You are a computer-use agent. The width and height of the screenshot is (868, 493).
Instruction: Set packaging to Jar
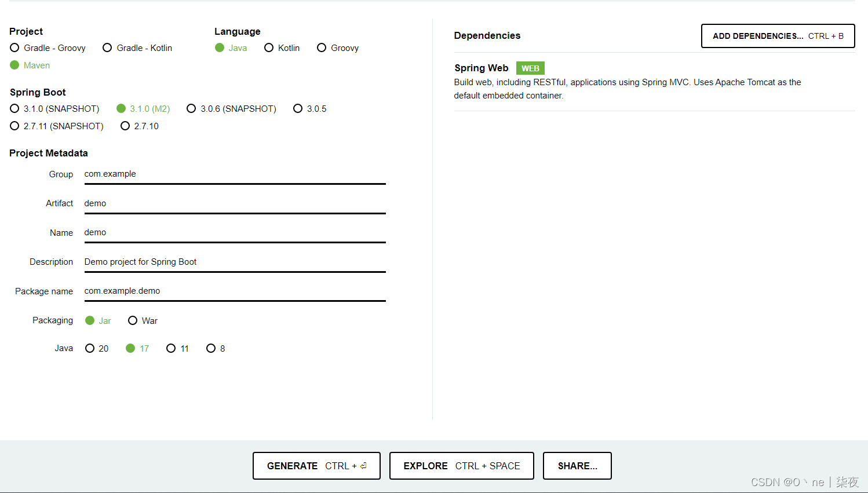[x=98, y=321]
